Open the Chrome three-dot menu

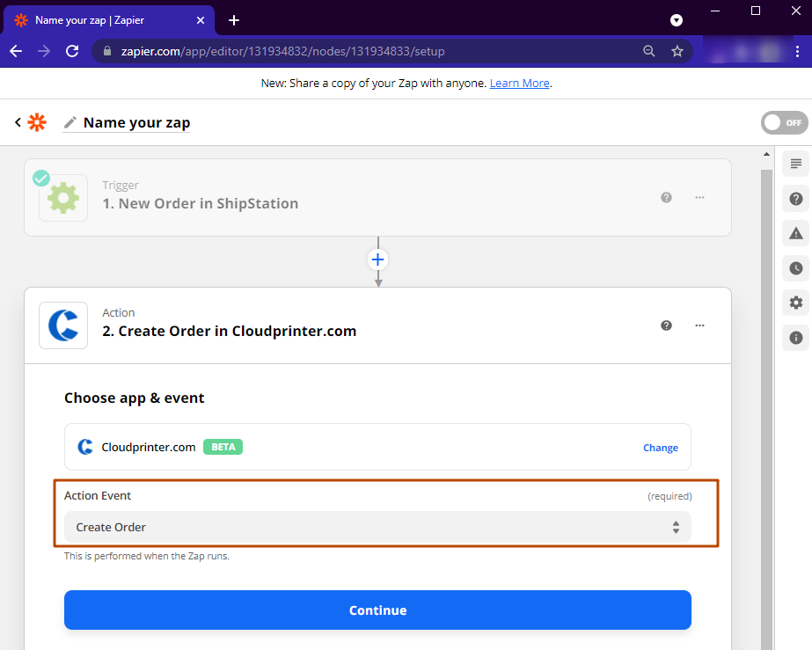point(798,51)
